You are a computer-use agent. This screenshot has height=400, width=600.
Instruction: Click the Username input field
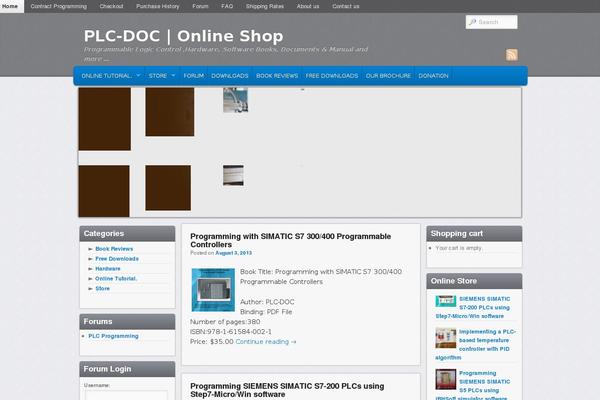tap(126, 395)
